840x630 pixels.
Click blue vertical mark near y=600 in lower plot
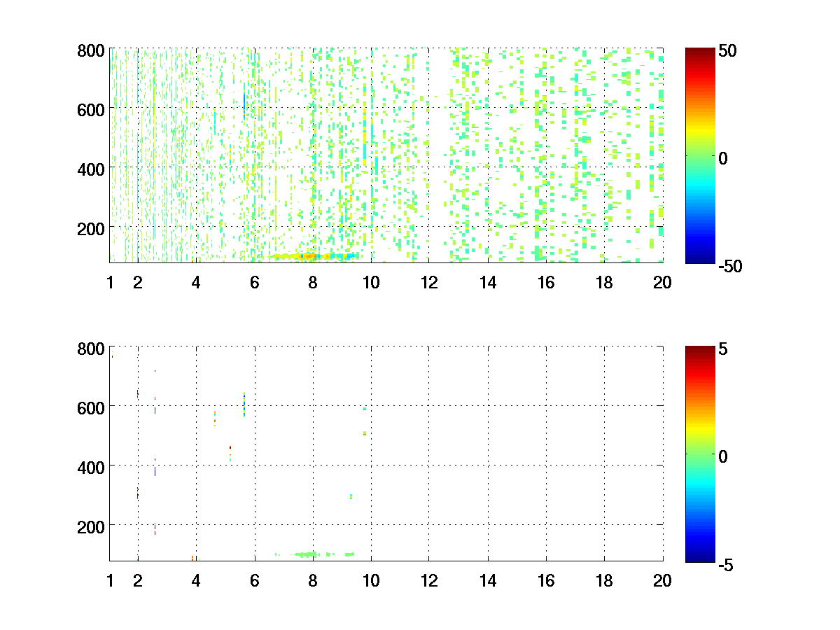(244, 405)
